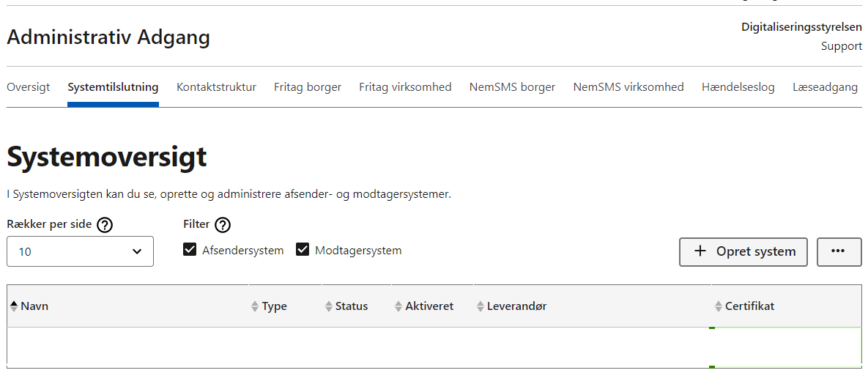Sort table by Navn column arrows
The image size is (868, 373).
pyautogui.click(x=14, y=306)
